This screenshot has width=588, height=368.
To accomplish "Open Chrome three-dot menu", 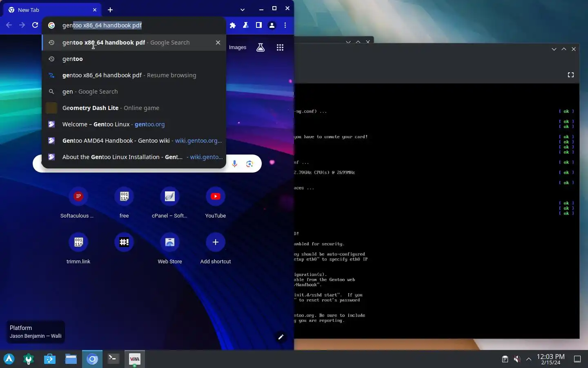I will tap(285, 25).
